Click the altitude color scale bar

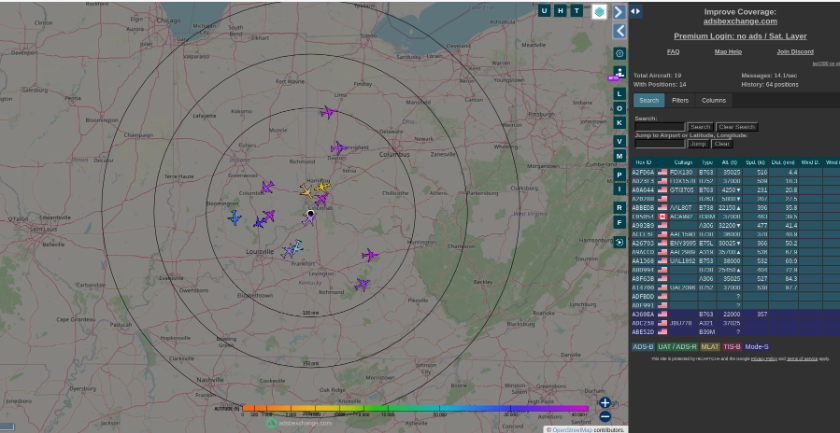[x=415, y=408]
